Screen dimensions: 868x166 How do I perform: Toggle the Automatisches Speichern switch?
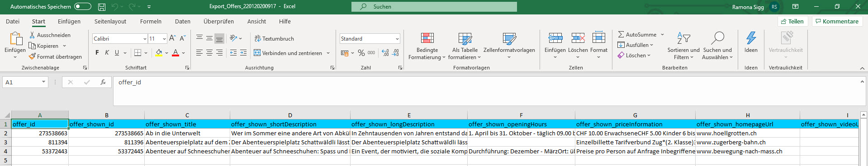(82, 6)
